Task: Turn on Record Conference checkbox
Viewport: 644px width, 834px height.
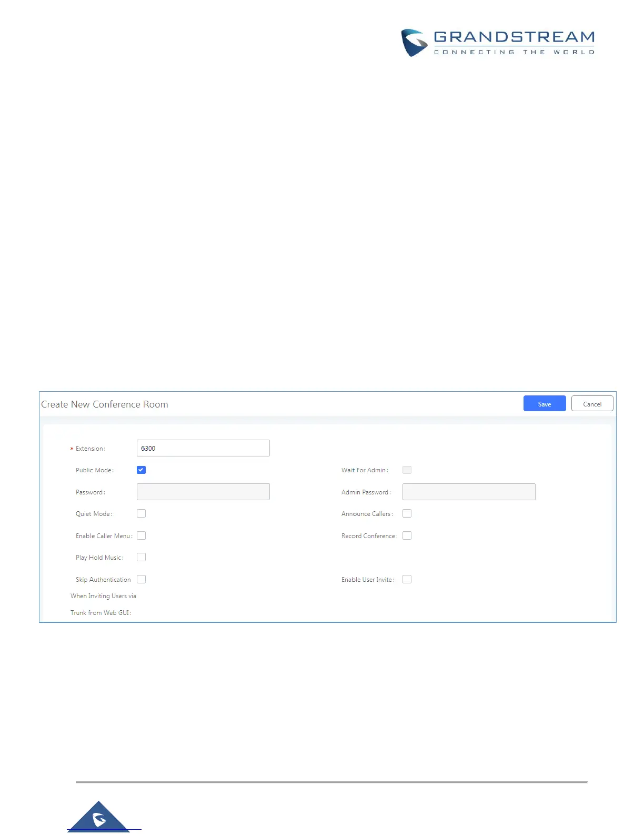Action: [x=407, y=535]
